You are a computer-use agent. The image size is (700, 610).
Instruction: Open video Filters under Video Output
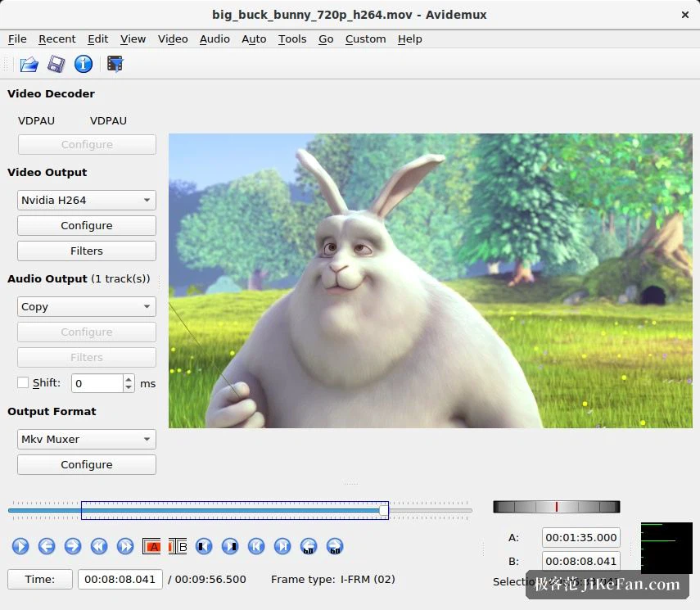(87, 251)
